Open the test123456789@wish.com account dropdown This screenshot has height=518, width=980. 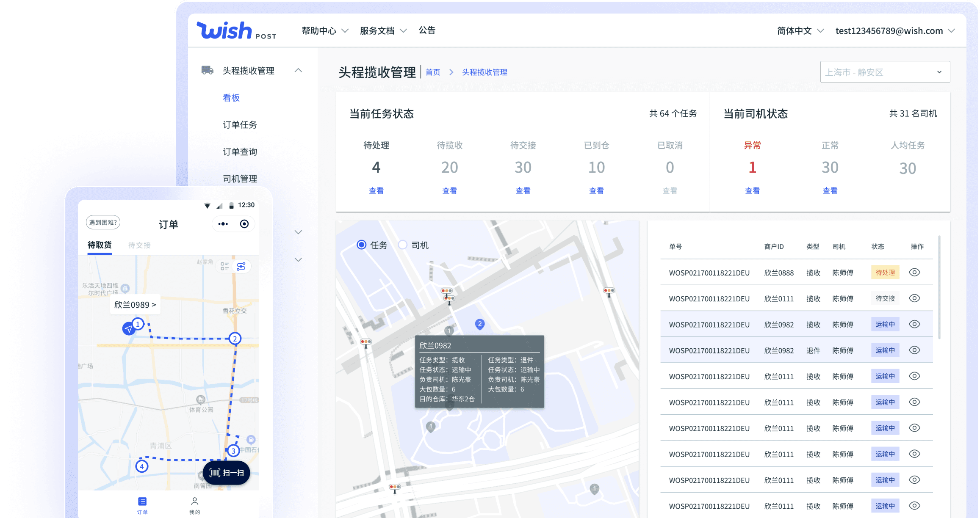(895, 30)
